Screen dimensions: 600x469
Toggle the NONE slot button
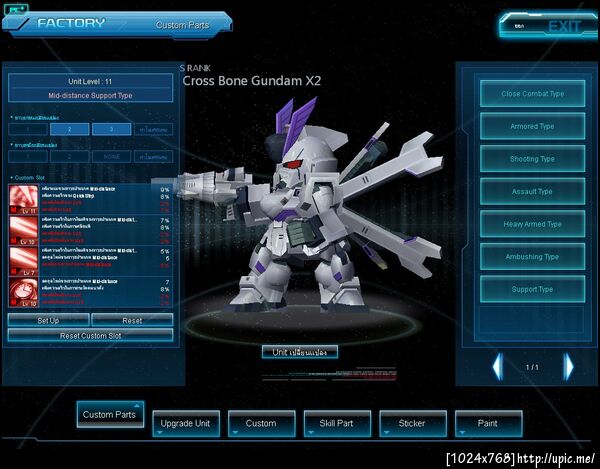tap(111, 156)
